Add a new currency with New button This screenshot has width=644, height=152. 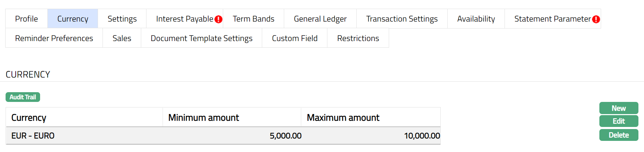point(619,108)
